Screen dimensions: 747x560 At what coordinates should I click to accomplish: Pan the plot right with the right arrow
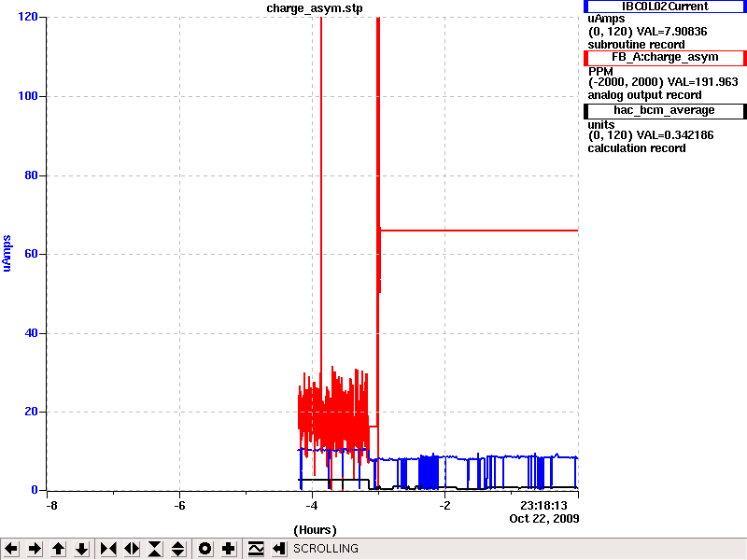35,549
